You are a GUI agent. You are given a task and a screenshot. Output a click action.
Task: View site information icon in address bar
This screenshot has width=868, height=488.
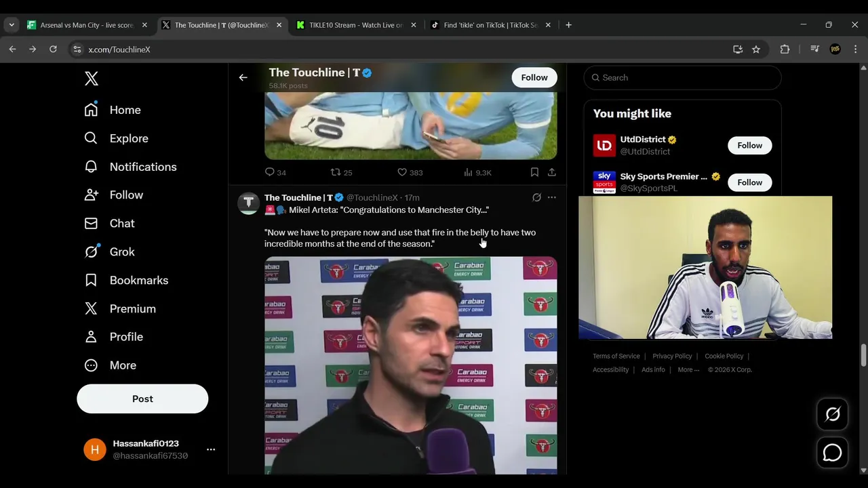point(77,49)
